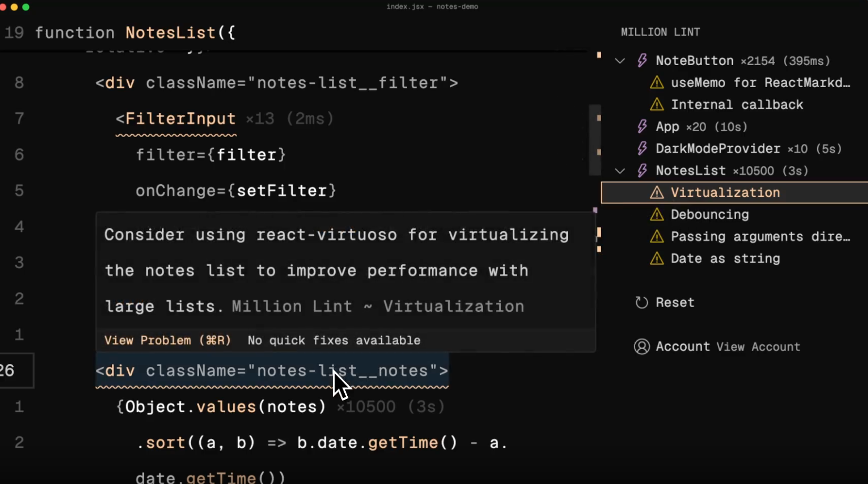This screenshot has height=484, width=868.
Task: Click the 'Consider using react-virtuoso' hover message
Action: 336,270
